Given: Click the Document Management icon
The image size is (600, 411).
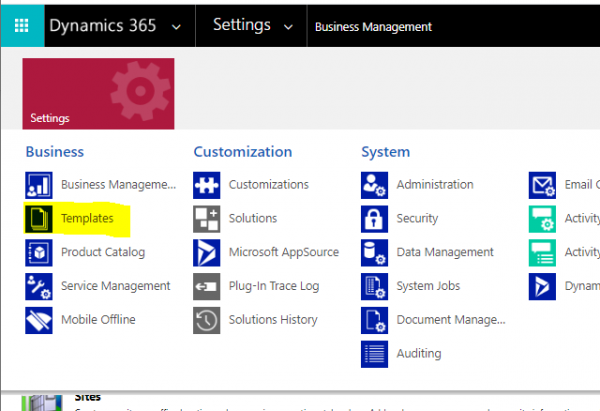Looking at the screenshot, I should coord(374,320).
